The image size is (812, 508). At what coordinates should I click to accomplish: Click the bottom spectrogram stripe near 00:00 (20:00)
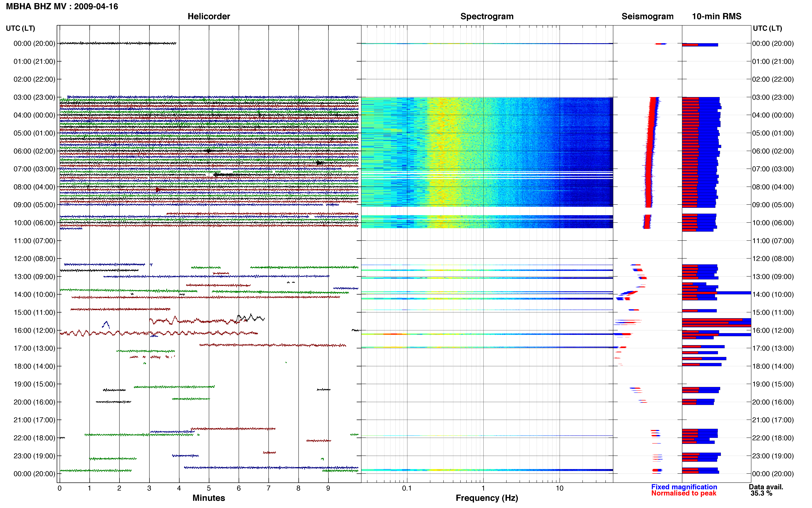tap(487, 470)
